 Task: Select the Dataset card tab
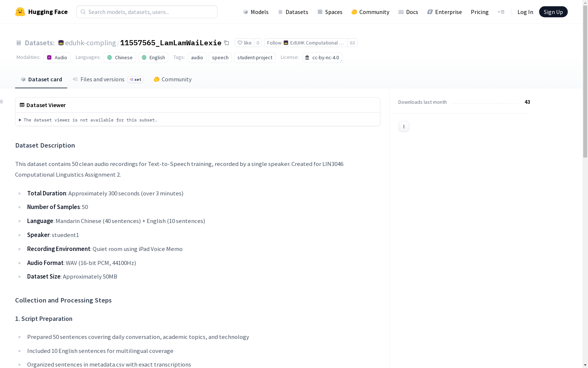click(41, 79)
